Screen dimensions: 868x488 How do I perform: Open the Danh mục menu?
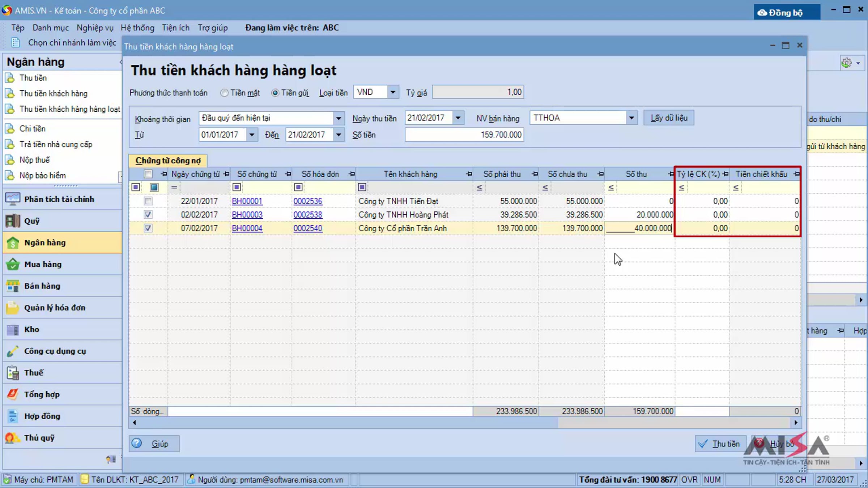coord(51,28)
